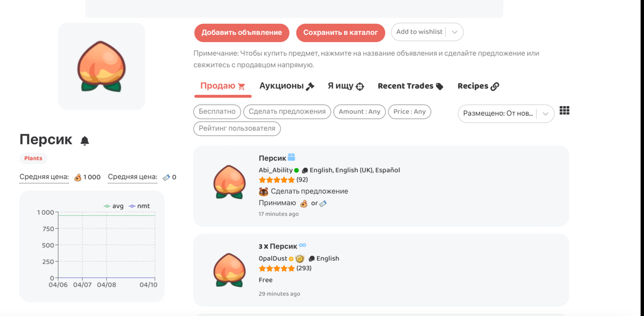Open the Price : Any filter

click(409, 112)
